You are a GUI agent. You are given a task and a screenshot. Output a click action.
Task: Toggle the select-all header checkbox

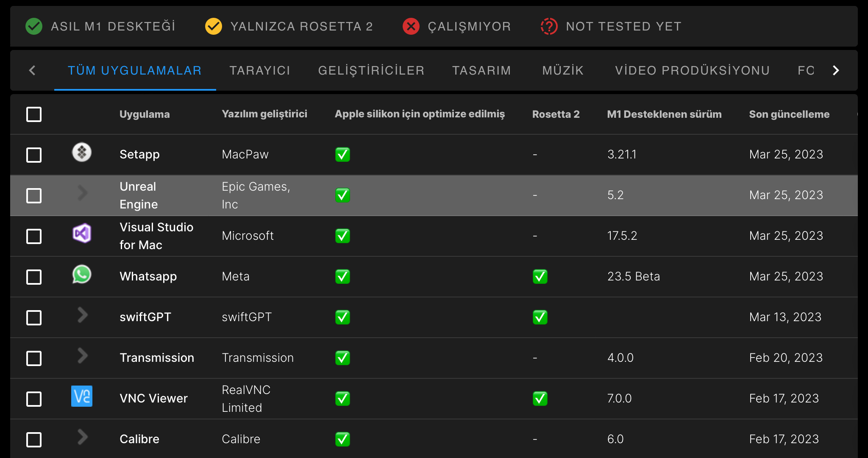coord(34,114)
